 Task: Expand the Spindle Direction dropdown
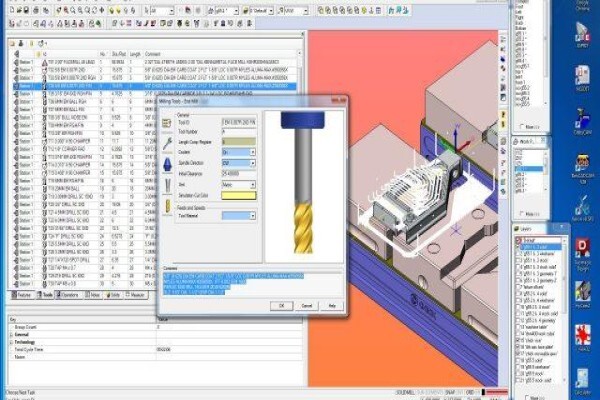(239, 163)
